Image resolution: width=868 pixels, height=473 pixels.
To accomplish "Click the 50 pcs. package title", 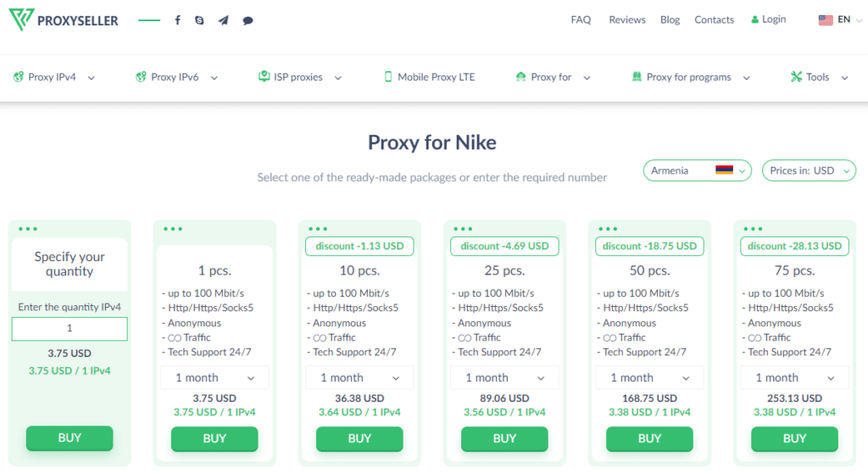I will pos(650,271).
